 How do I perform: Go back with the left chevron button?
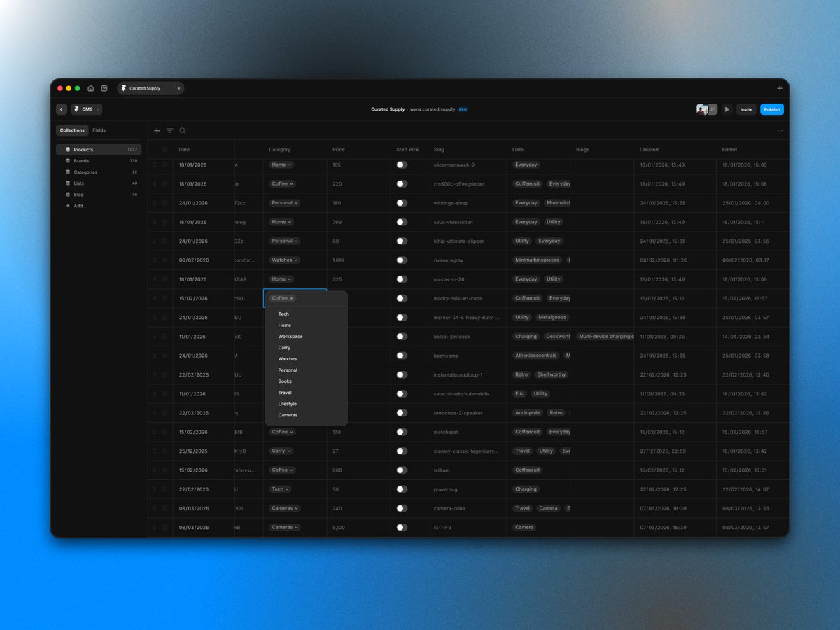click(62, 109)
